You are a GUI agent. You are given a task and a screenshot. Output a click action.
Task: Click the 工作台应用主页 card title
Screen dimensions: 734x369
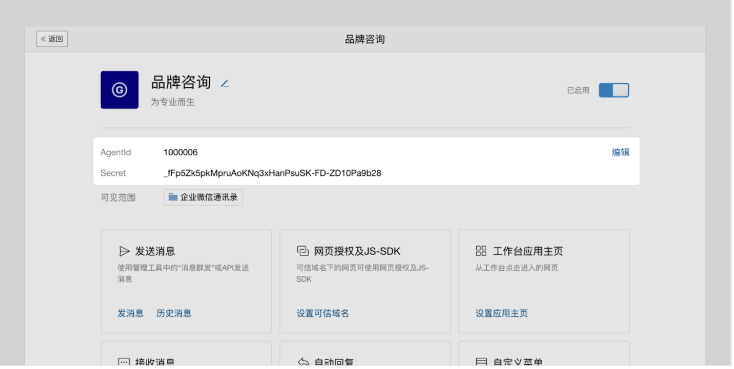[528, 251]
